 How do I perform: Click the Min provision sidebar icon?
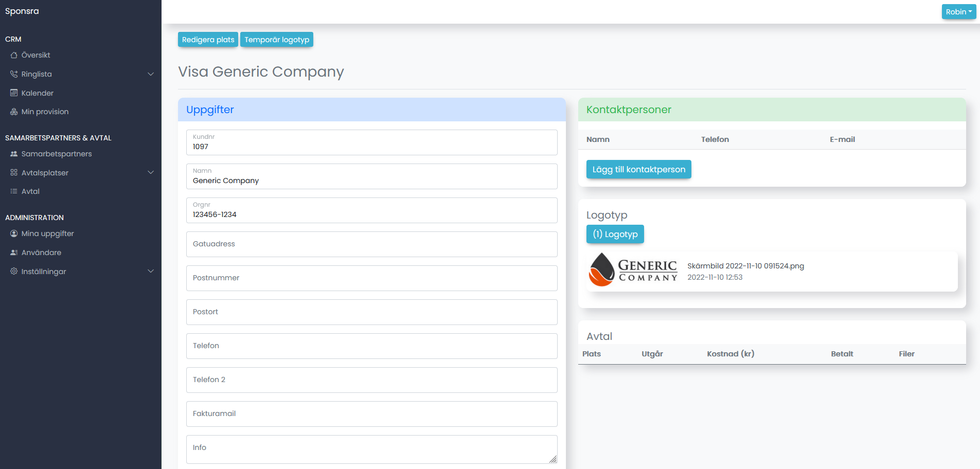14,112
